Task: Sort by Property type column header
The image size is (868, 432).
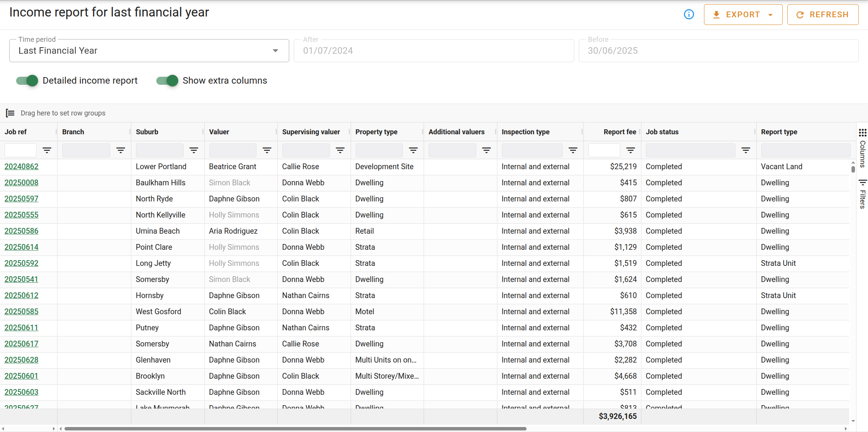Action: coord(376,132)
